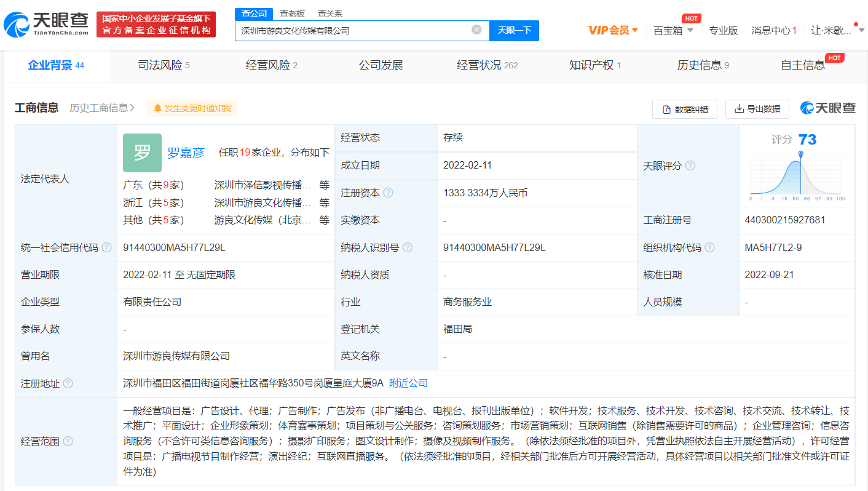This screenshot has height=491, width=868.
Task: Click help icon next to 注册地址
Action: (x=68, y=383)
